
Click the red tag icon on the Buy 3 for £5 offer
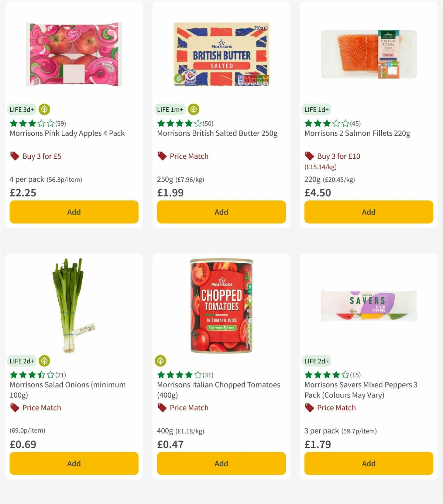pyautogui.click(x=14, y=156)
